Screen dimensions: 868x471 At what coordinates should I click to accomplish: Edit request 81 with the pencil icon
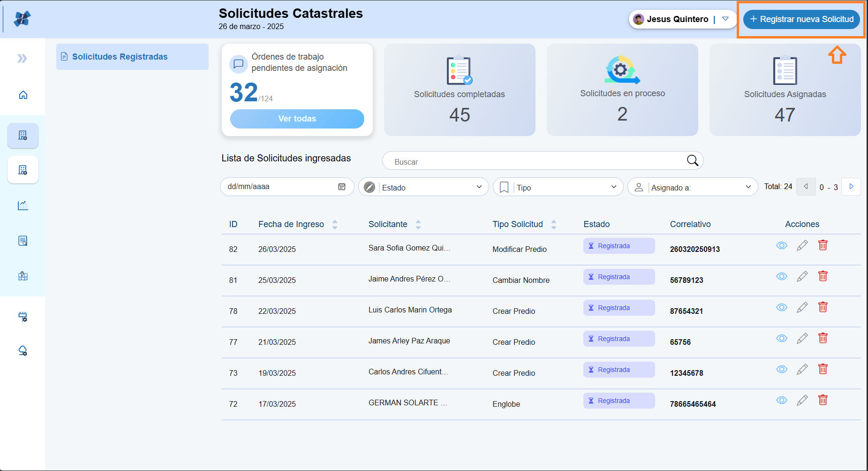pos(802,276)
